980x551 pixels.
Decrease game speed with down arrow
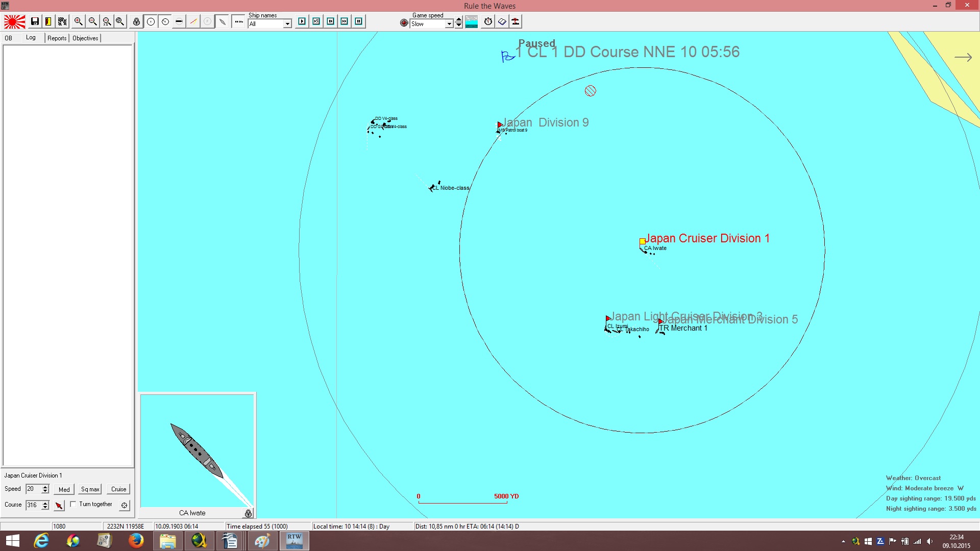[459, 25]
